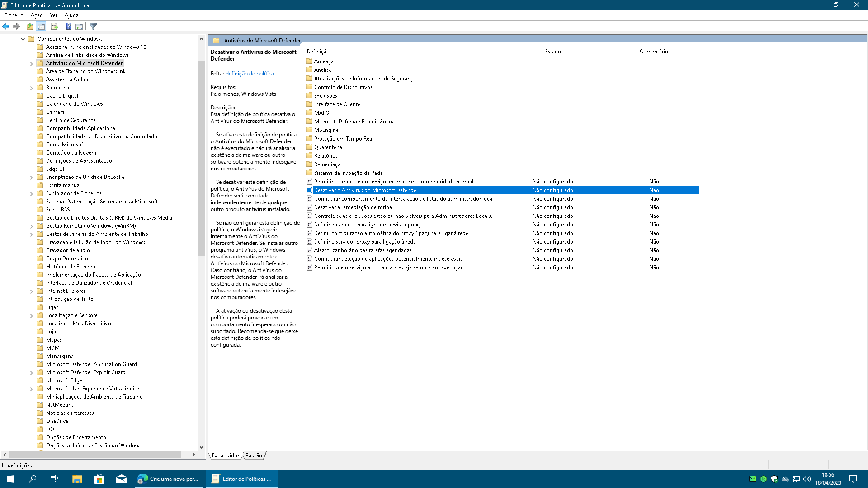Click the blue Help question mark icon
Screen dimensions: 868x488
tap(68, 27)
